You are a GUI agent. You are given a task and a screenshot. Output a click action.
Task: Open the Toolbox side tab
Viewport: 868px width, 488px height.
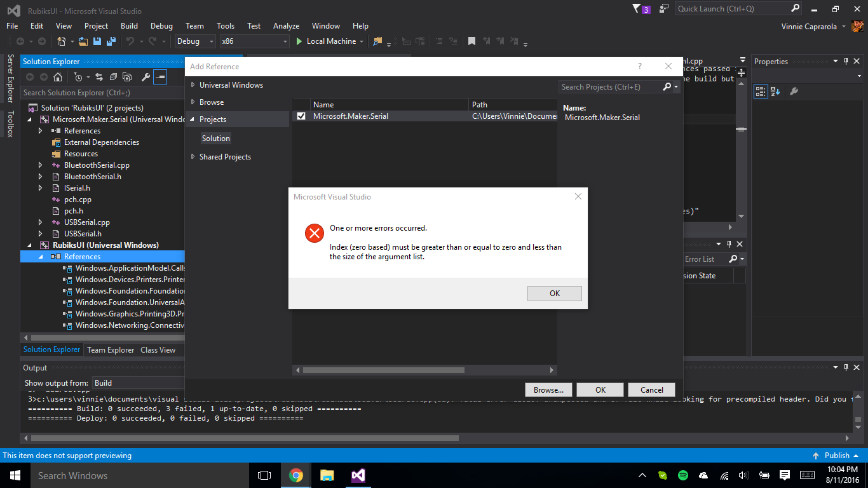pyautogui.click(x=10, y=124)
